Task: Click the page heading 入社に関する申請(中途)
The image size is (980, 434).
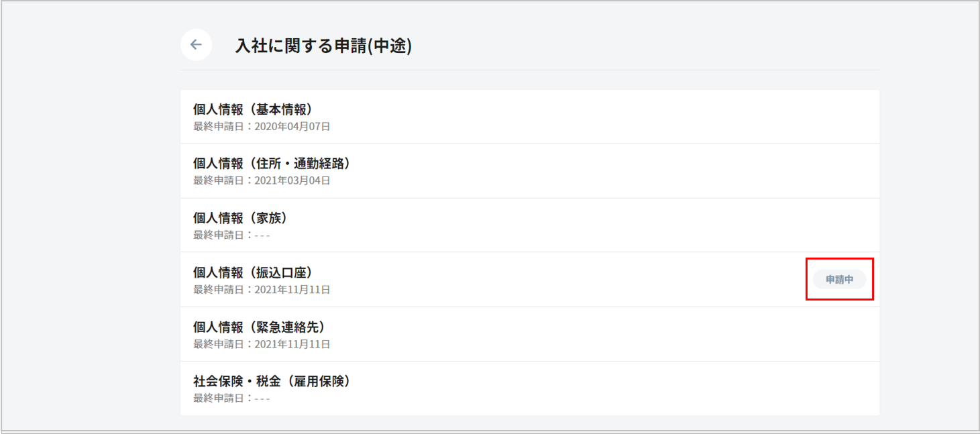Action: [323, 46]
